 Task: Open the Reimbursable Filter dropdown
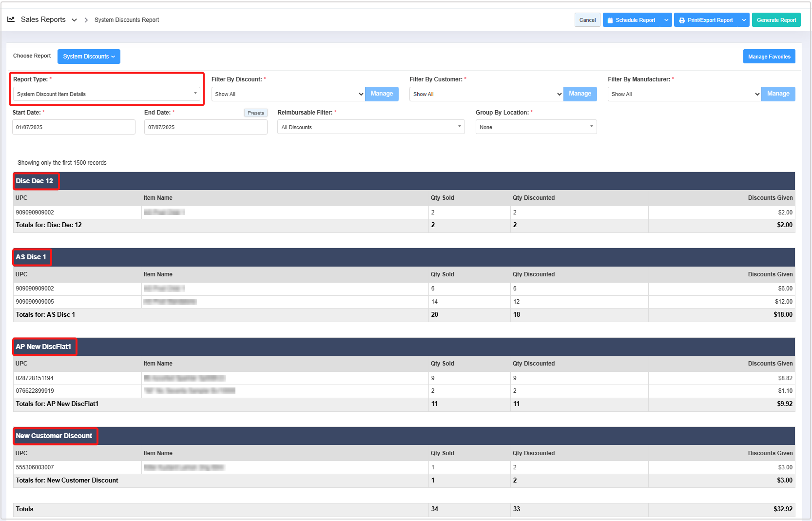coord(370,127)
